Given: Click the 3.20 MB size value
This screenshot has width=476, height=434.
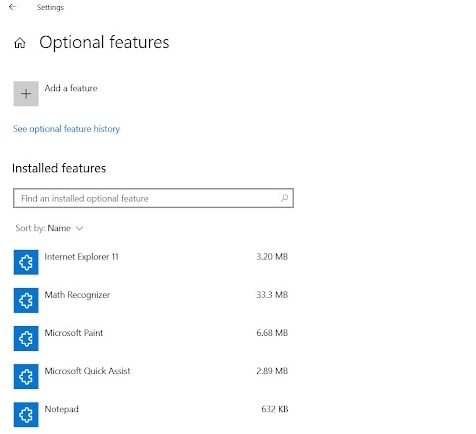Looking at the screenshot, I should [x=272, y=257].
